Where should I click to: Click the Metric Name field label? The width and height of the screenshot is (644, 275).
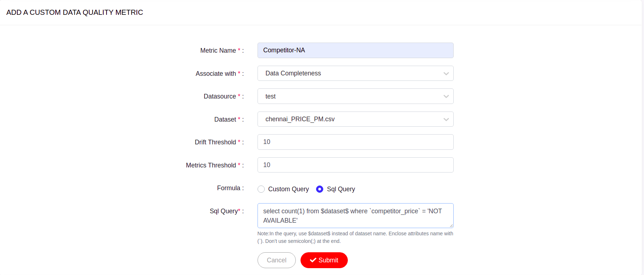(x=218, y=51)
